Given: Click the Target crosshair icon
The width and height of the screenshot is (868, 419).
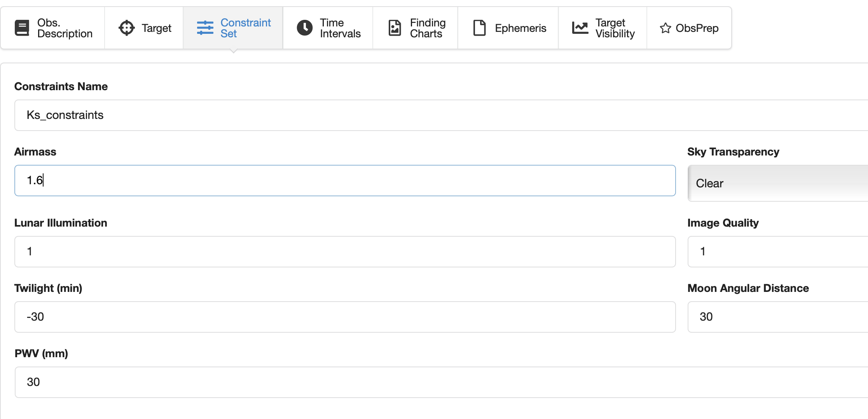Looking at the screenshot, I should 126,28.
